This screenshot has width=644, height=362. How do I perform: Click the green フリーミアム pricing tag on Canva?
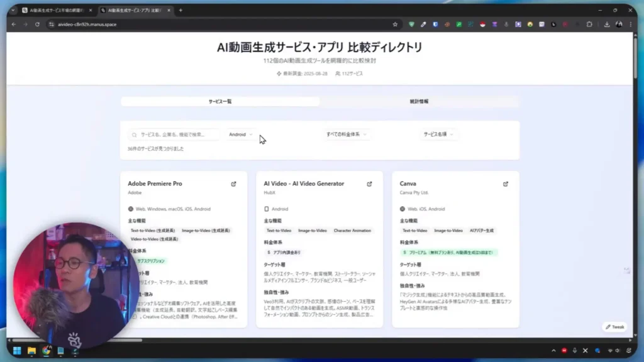tap(448, 253)
